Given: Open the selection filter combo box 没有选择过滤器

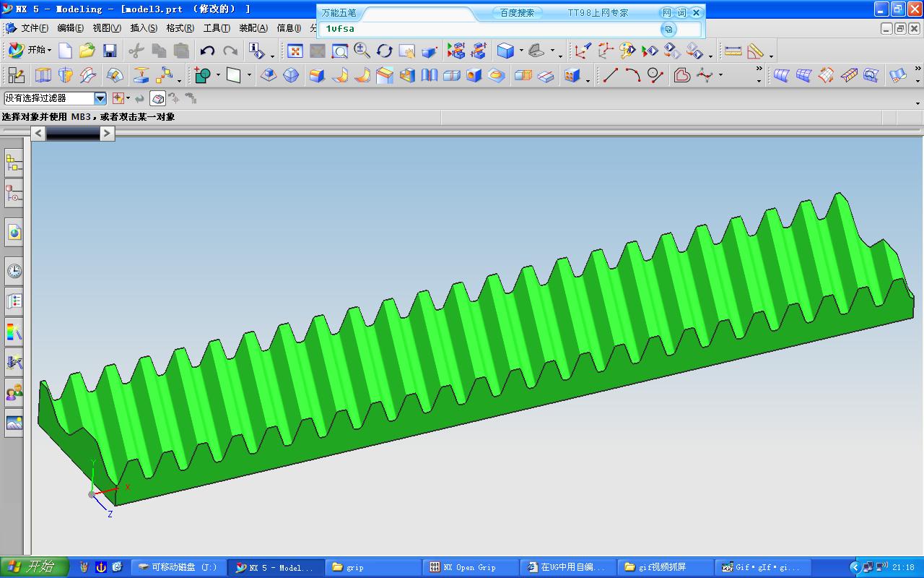Looking at the screenshot, I should coord(55,98).
